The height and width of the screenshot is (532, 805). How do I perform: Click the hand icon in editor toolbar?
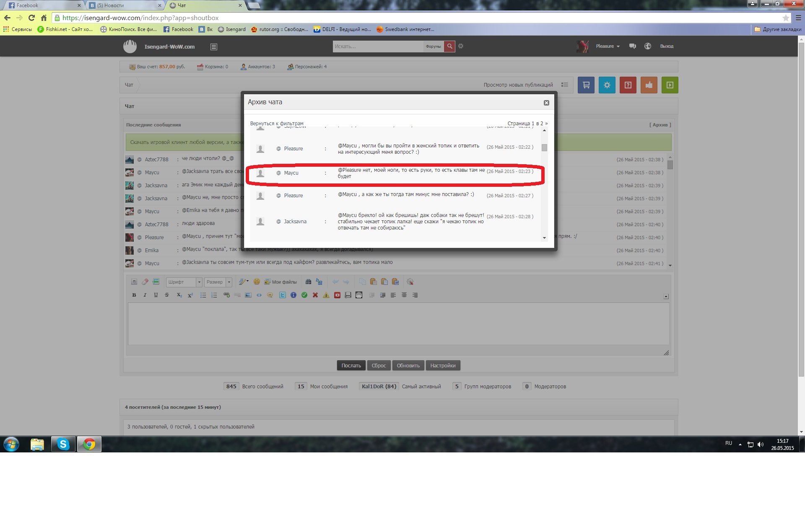[x=359, y=295]
